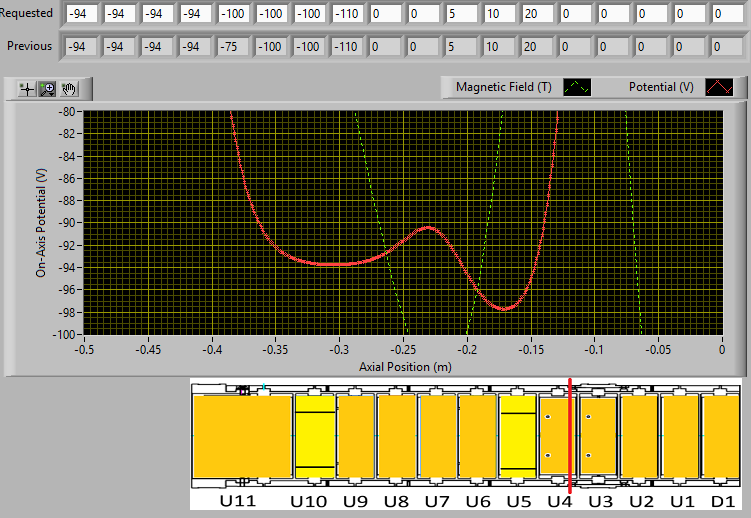Pick the D1 electrode at right end
The width and height of the screenshot is (751, 518).
[720, 436]
